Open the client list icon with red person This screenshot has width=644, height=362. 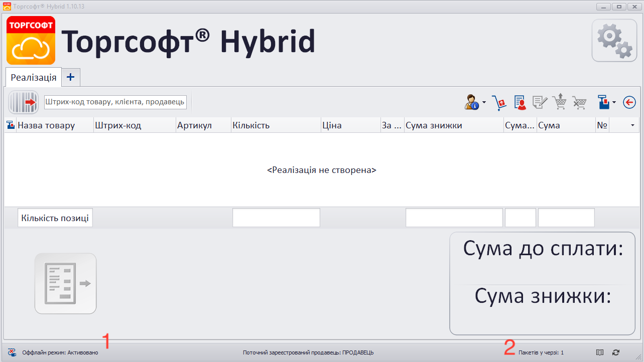click(520, 102)
